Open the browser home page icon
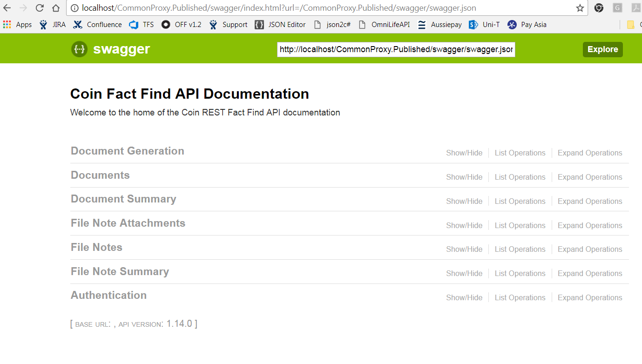642x364 pixels. [55, 8]
